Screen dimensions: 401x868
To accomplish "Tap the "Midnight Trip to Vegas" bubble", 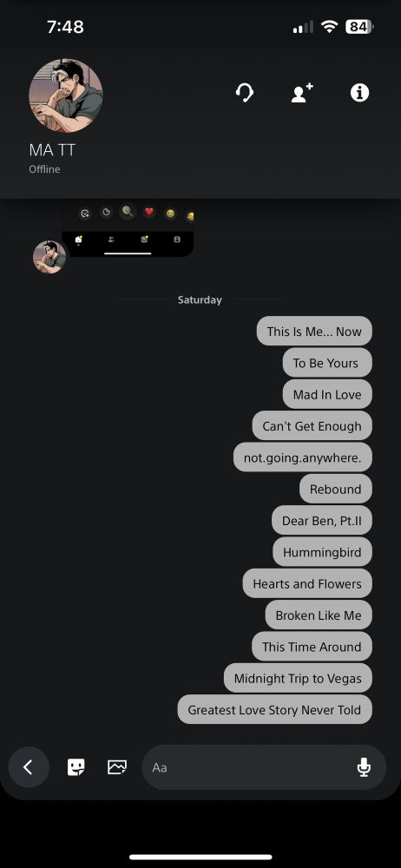I will click(298, 678).
